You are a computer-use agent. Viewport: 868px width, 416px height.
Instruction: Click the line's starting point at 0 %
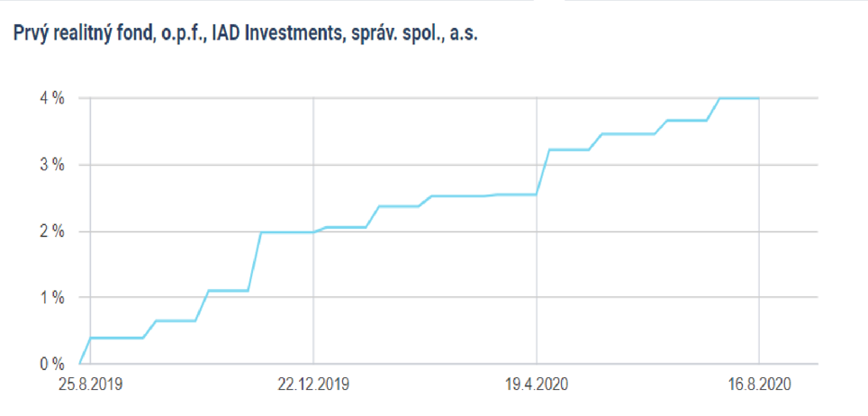[80, 363]
